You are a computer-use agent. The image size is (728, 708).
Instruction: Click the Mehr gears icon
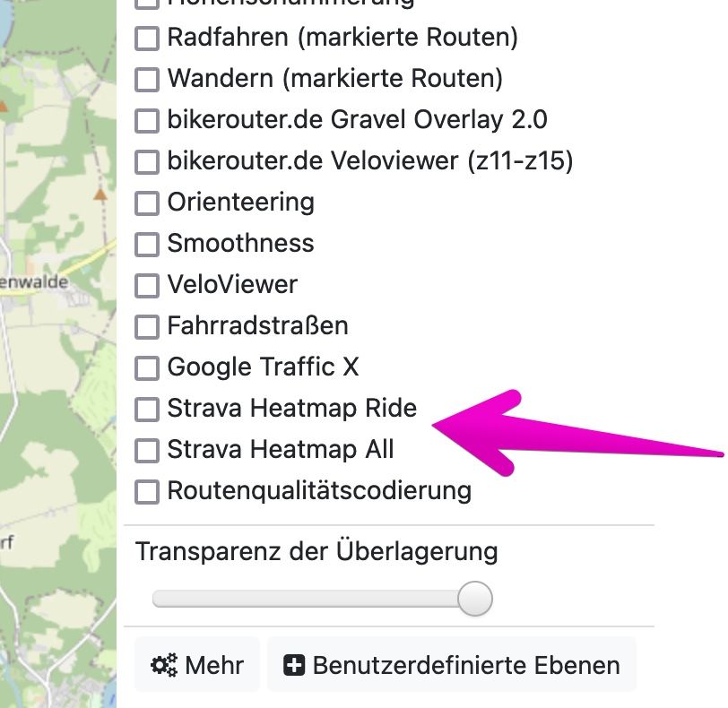[164, 665]
